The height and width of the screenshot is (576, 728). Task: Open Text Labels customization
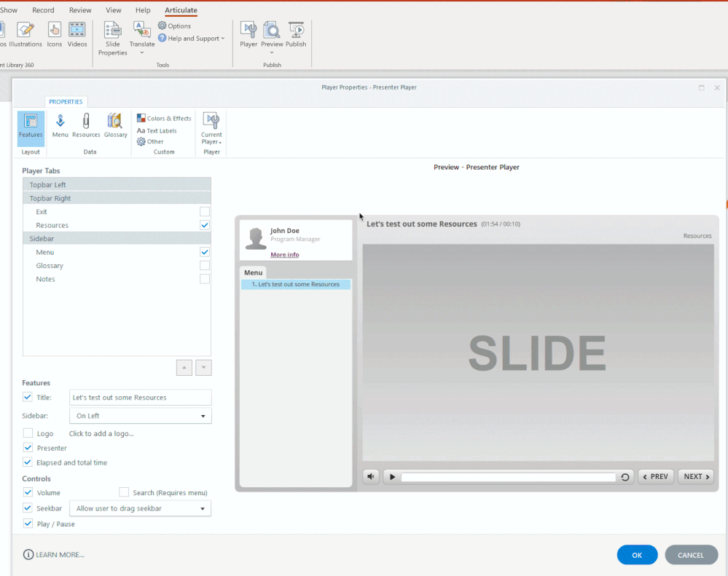157,130
